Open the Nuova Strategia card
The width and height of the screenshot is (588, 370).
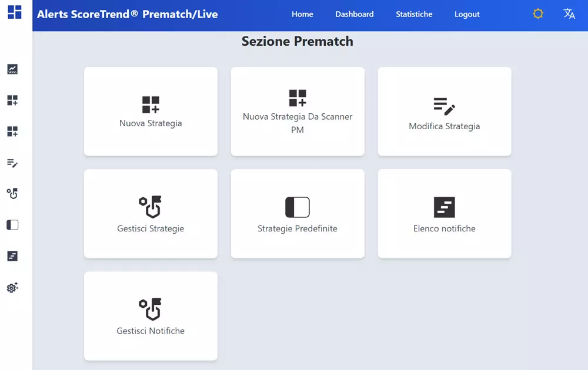[151, 112]
